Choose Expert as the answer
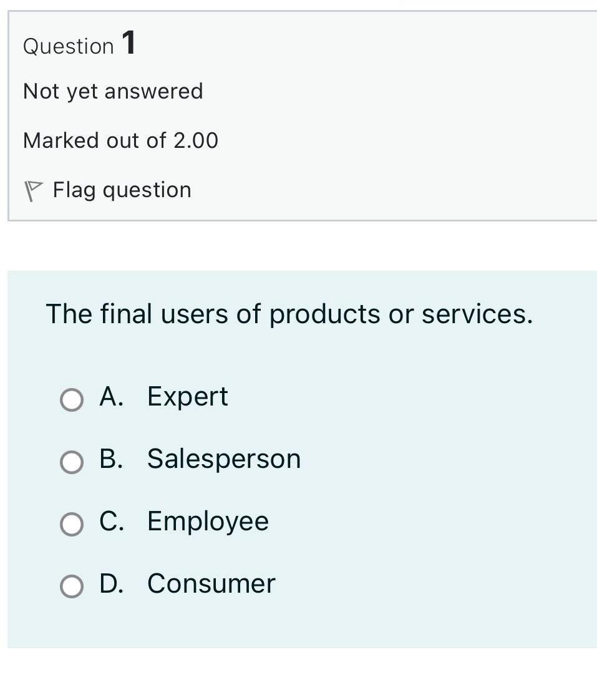 (x=187, y=397)
